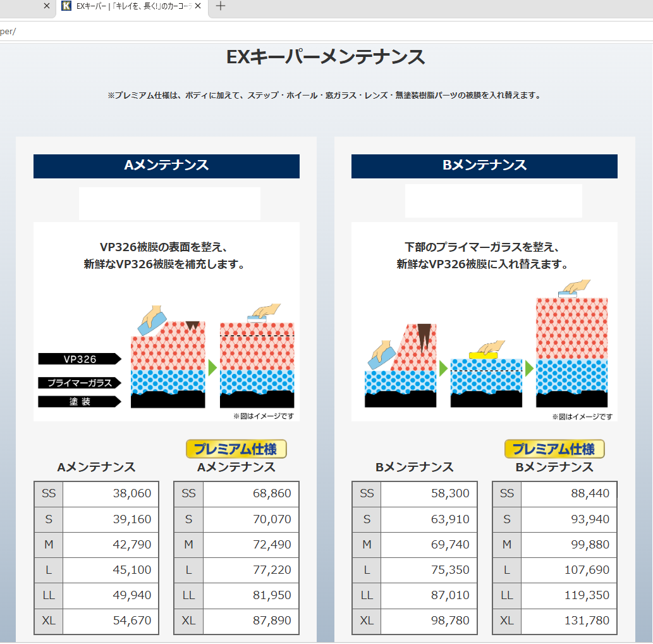Click the 63,910 price cell
The height and width of the screenshot is (644, 653).
tap(429, 519)
